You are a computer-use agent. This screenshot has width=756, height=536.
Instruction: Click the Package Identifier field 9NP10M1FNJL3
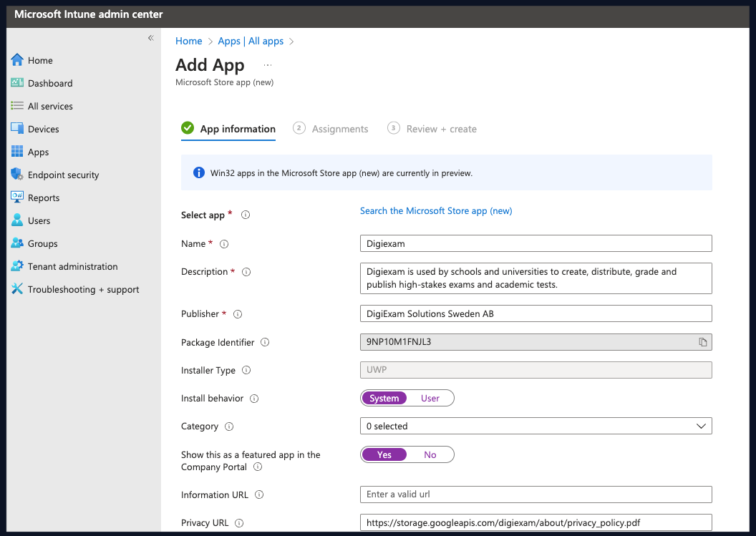(535, 342)
